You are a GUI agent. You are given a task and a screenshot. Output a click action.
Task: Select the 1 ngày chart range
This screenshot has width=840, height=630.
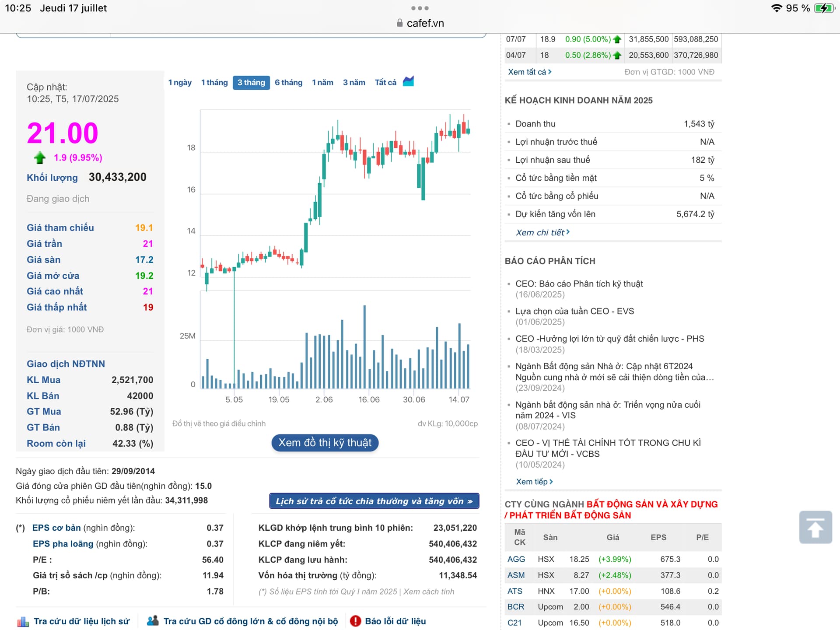pos(180,82)
